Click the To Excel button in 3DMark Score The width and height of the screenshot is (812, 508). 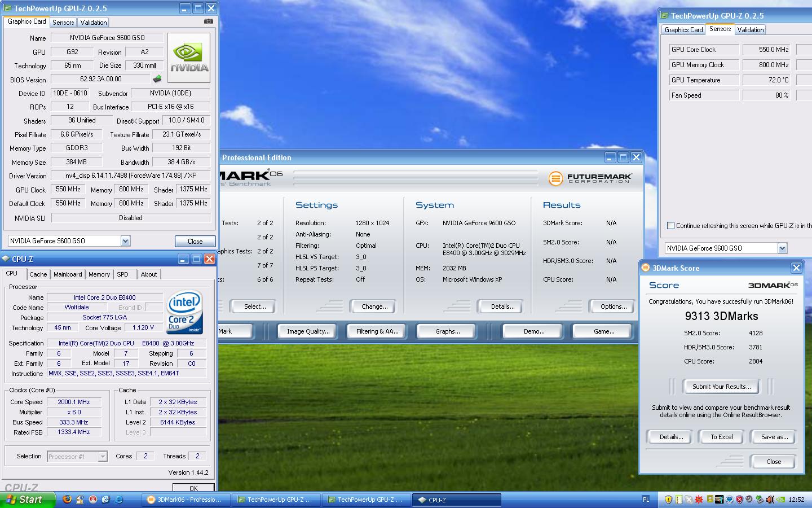(x=721, y=437)
